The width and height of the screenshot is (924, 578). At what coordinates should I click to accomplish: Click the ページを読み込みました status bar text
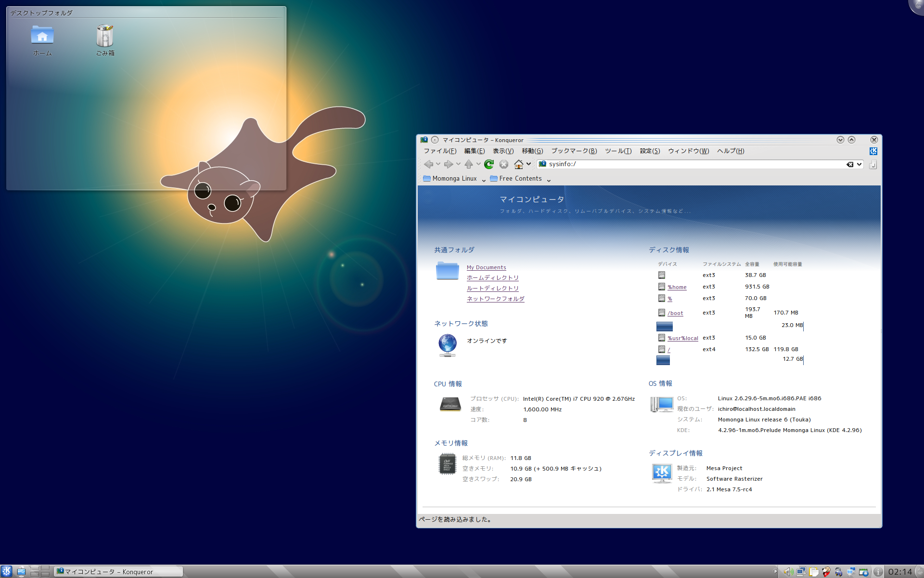point(455,520)
